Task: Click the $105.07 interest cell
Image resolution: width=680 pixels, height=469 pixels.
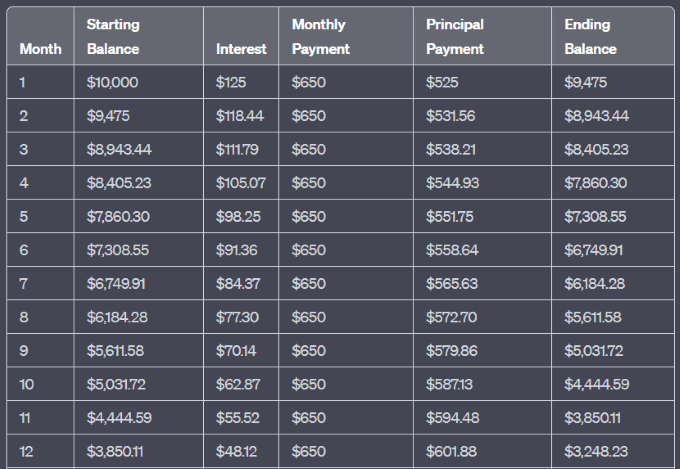Action: (241, 183)
